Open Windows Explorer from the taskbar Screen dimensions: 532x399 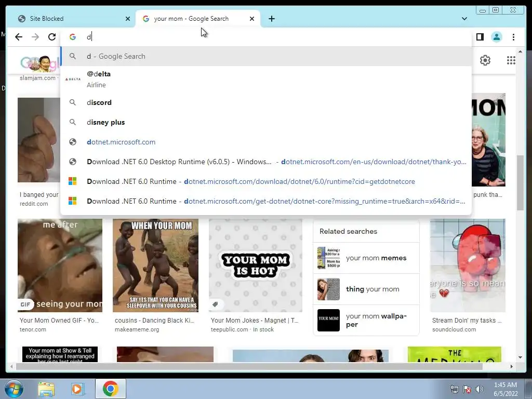coord(46,389)
